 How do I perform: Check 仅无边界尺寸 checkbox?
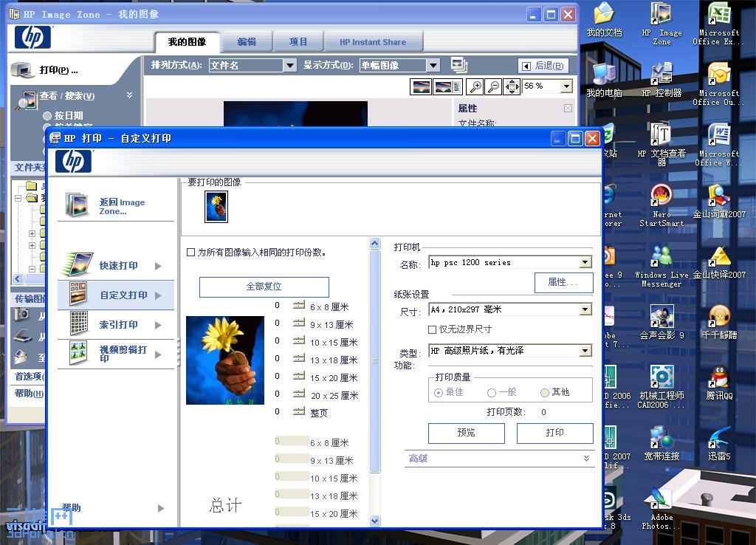433,329
